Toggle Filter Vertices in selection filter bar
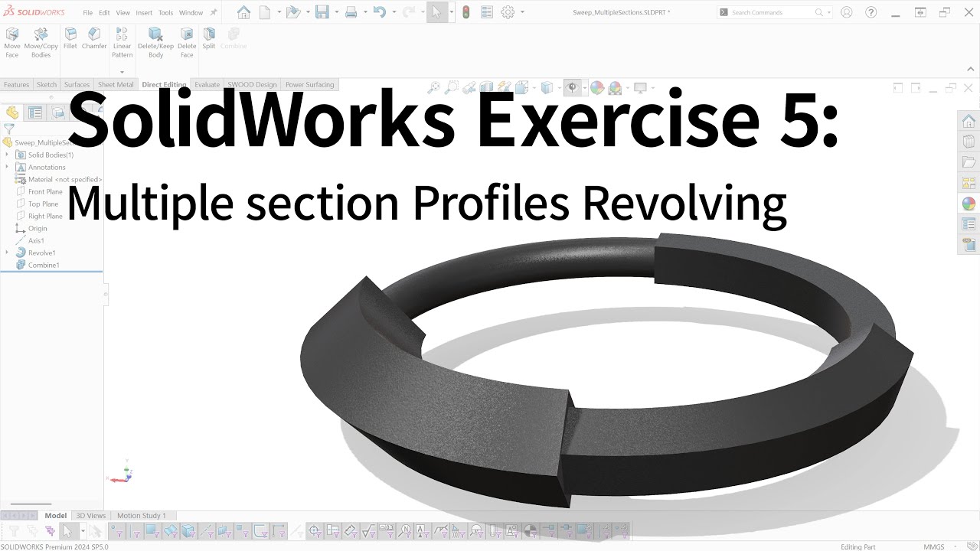Image resolution: width=980 pixels, height=551 pixels. click(x=116, y=530)
